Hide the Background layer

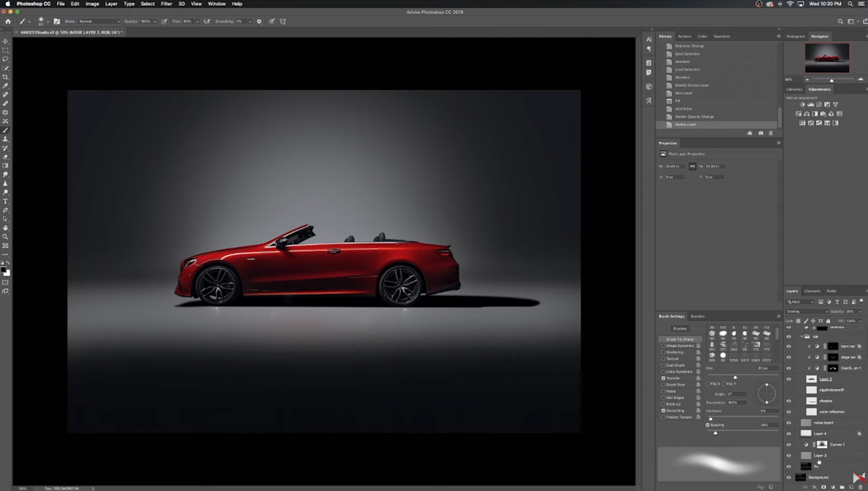pyautogui.click(x=789, y=477)
